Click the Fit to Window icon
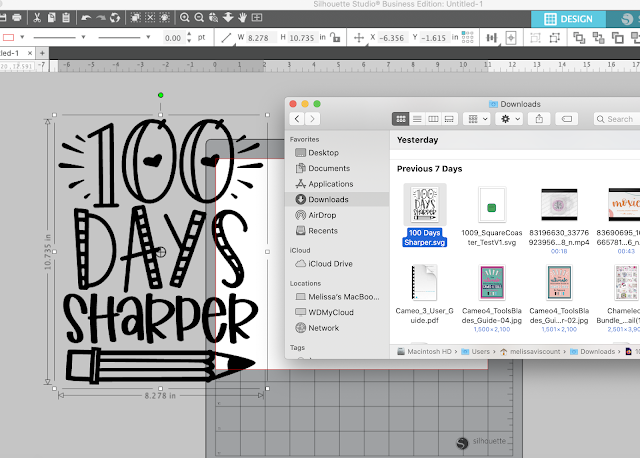 click(257, 18)
